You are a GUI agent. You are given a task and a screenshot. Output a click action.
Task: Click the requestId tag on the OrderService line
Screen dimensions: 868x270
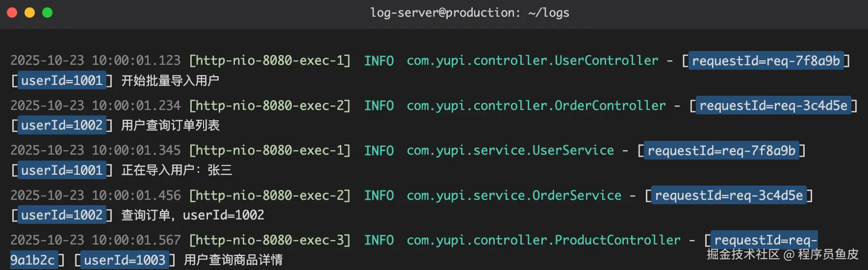(x=729, y=195)
